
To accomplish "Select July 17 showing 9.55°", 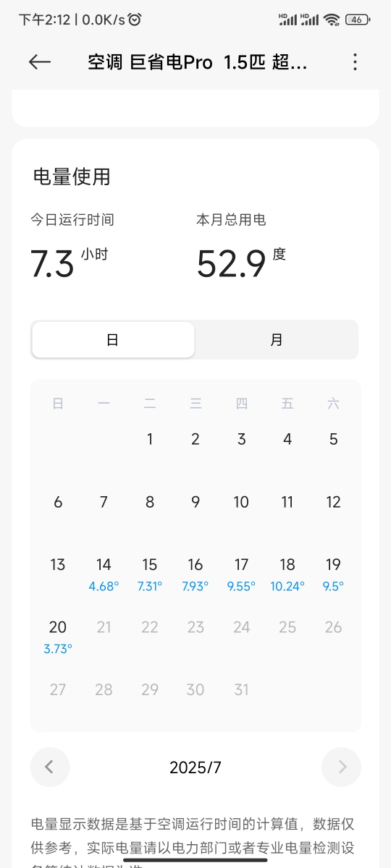I will [x=242, y=574].
